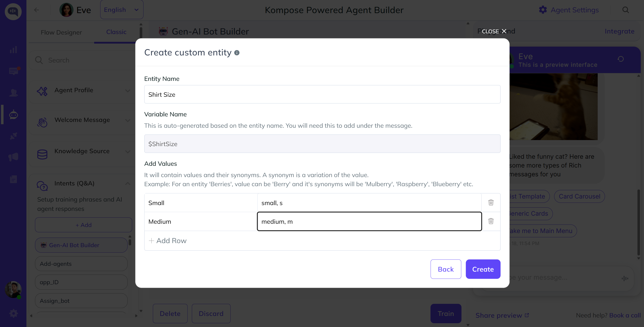This screenshot has height=327, width=644.
Task: Click the Card Carousel quick reply
Action: [x=579, y=196]
